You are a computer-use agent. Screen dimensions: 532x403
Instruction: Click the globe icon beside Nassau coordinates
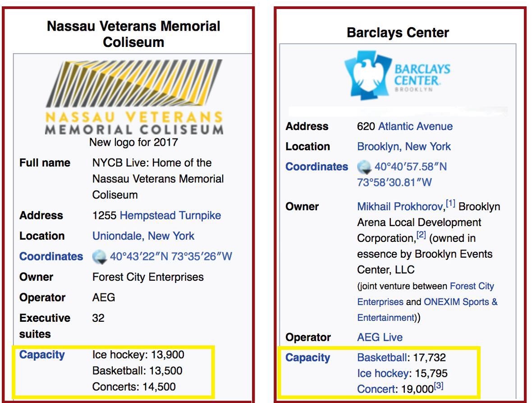(99, 257)
